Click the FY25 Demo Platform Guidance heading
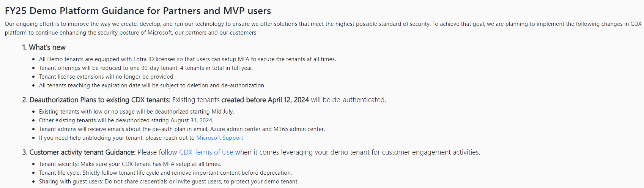The width and height of the screenshot is (644, 188). click(x=138, y=11)
